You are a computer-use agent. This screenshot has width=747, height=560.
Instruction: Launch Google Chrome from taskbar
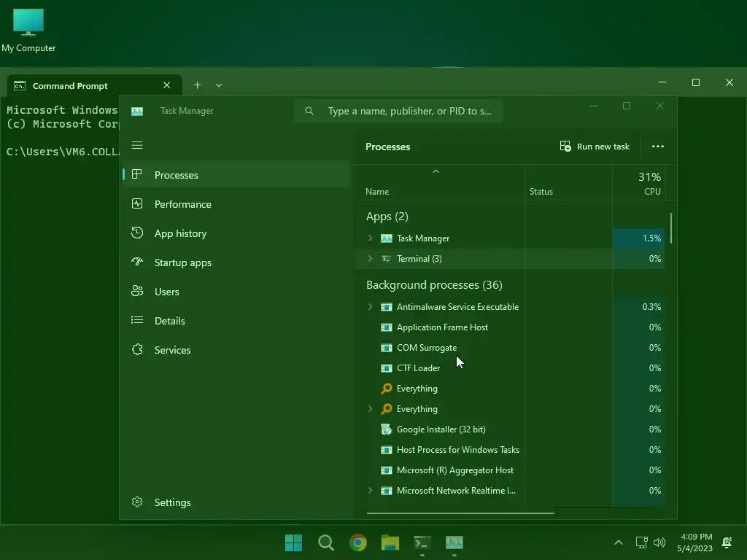point(357,542)
